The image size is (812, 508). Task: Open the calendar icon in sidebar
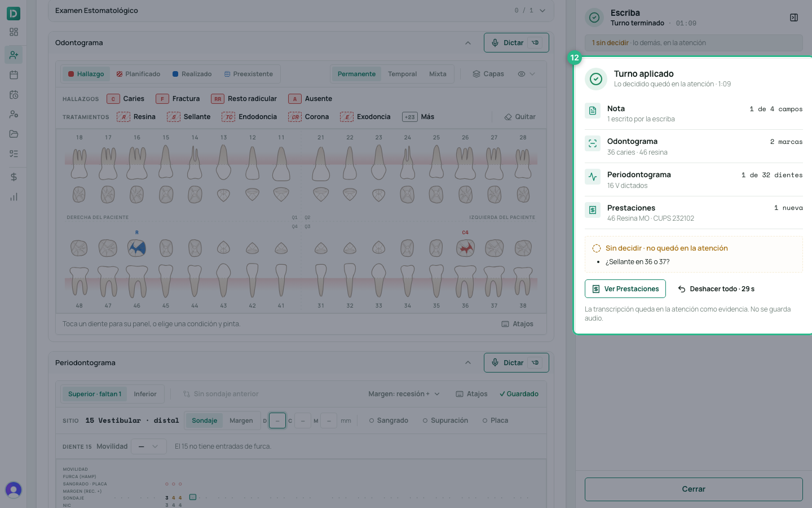pyautogui.click(x=14, y=75)
